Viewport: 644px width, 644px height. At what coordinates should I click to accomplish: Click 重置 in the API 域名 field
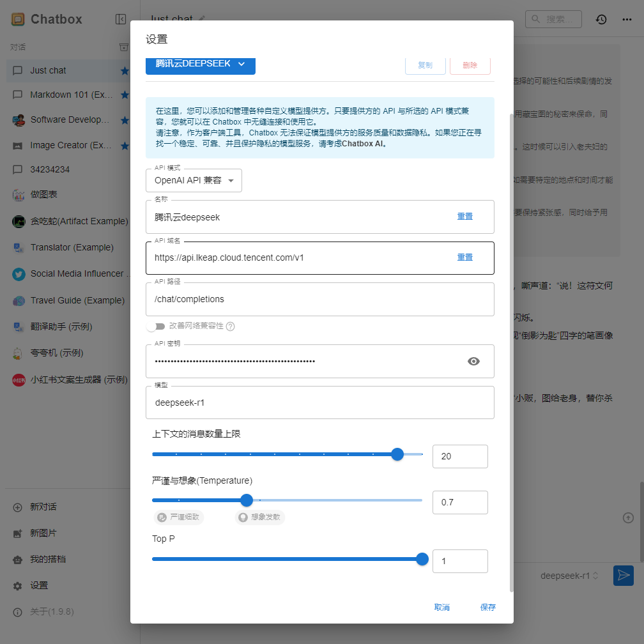point(465,257)
